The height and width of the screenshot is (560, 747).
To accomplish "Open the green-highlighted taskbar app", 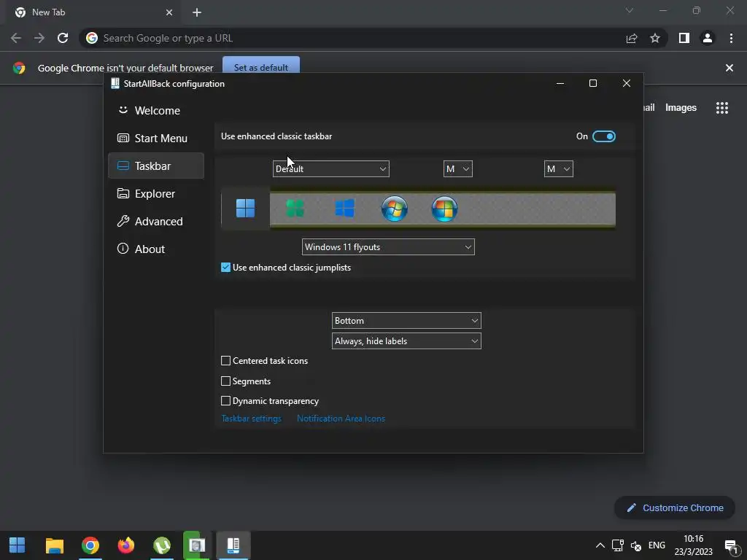I will 197,545.
